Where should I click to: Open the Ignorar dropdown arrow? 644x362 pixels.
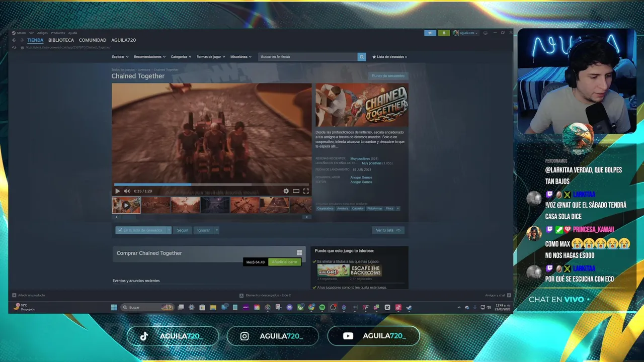coord(217,230)
